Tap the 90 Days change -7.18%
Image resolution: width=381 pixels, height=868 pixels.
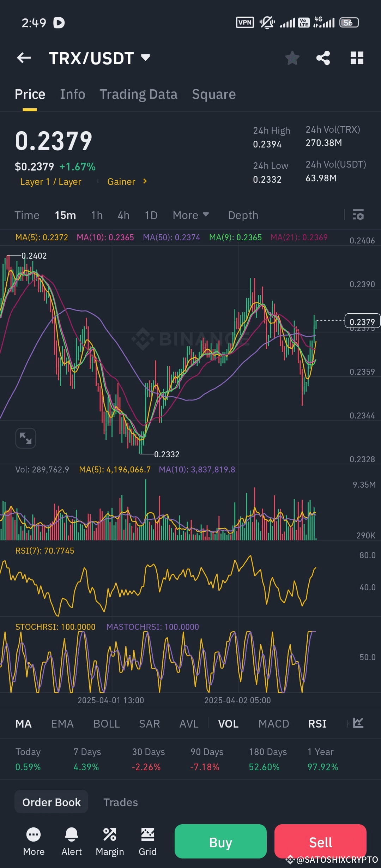pyautogui.click(x=205, y=767)
